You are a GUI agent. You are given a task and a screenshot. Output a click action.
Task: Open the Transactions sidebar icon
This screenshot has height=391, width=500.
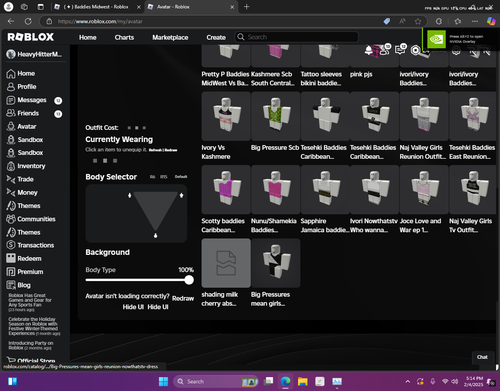(11, 245)
